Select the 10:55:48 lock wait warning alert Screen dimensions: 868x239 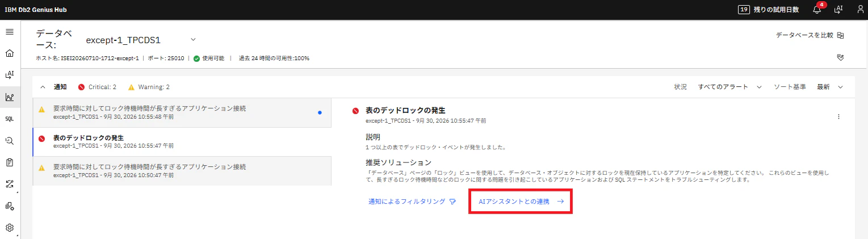coord(182,112)
